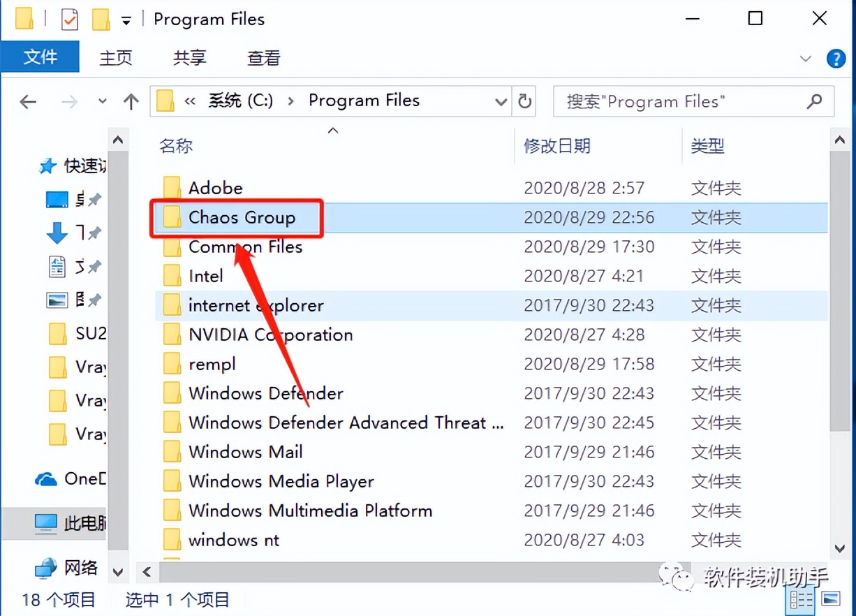The height and width of the screenshot is (616, 856).
Task: Click the rempl folder icon
Action: click(x=172, y=364)
